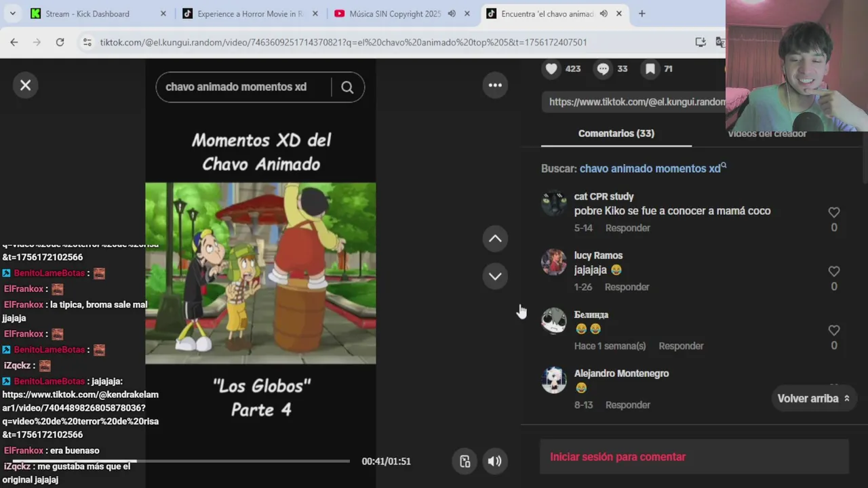The height and width of the screenshot is (488, 868).
Task: Mute audio on the Música tab
Action: click(x=452, y=14)
